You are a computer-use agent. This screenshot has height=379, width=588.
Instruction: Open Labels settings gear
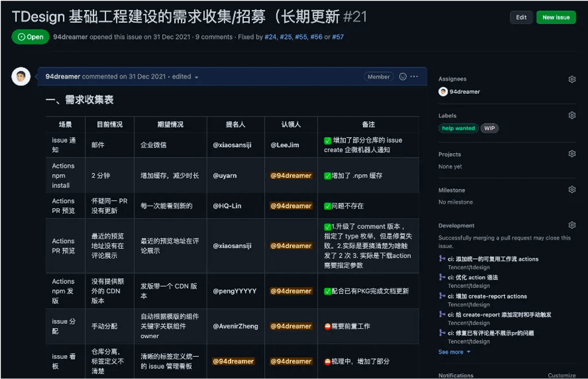click(x=572, y=115)
